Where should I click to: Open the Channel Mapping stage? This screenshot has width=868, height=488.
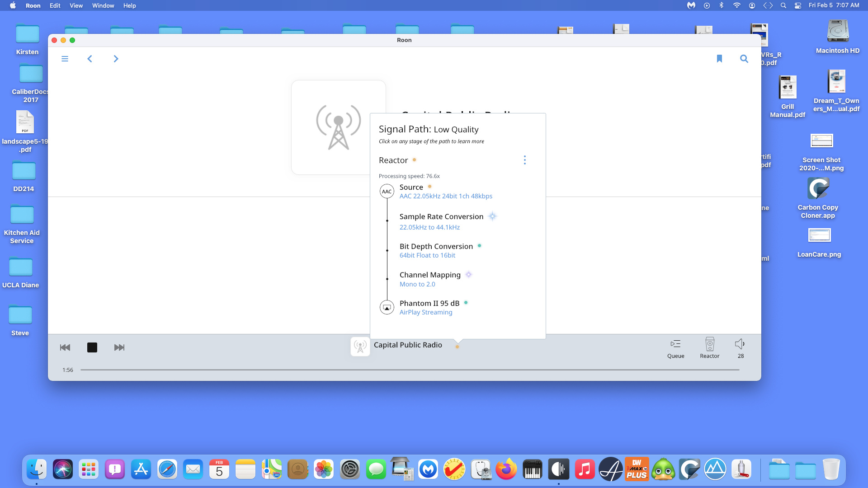430,275
